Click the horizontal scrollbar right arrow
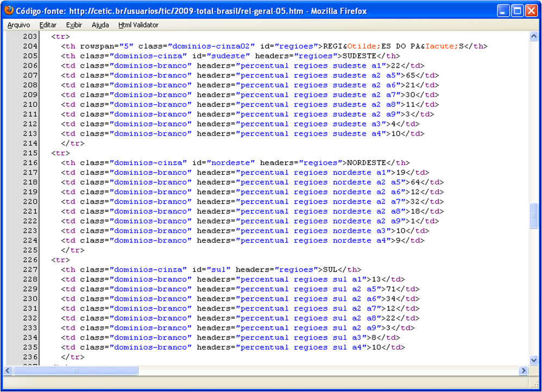This screenshot has height=392, width=542. tap(524, 371)
